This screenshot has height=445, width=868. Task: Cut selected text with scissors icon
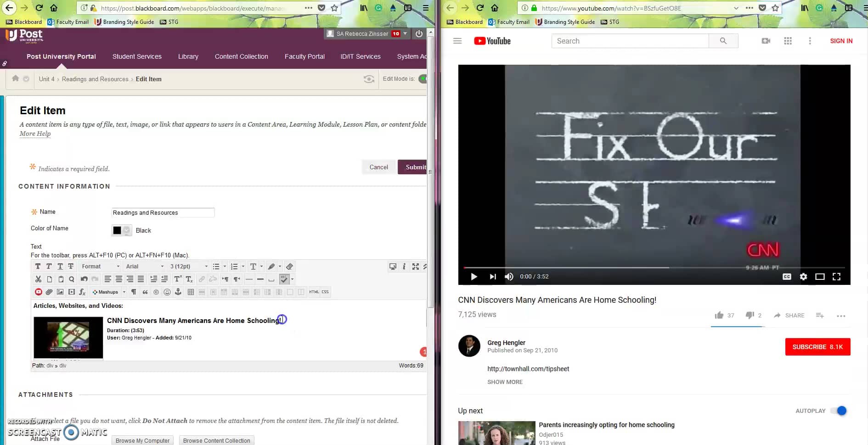(38, 279)
